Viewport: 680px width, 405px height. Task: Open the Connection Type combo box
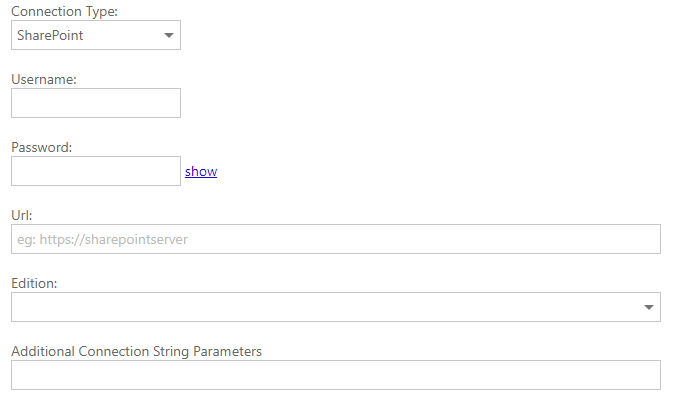(x=95, y=35)
